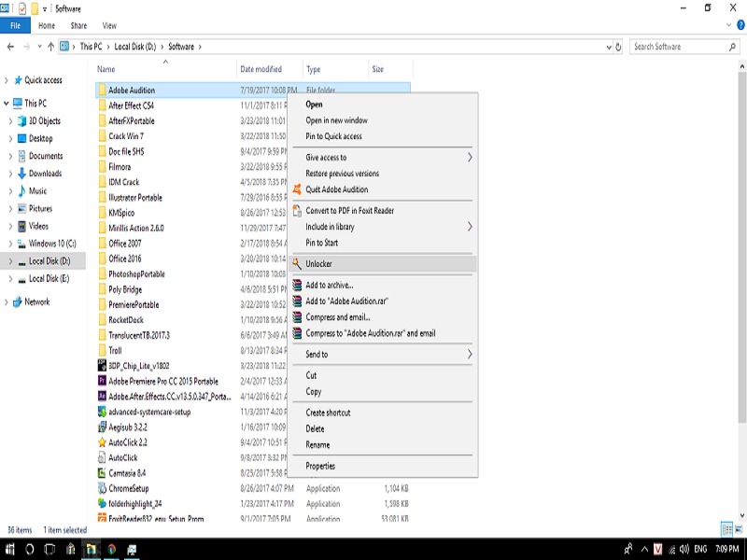Image resolution: width=747 pixels, height=560 pixels.
Task: Select Network in the navigation pane
Action: (36, 301)
